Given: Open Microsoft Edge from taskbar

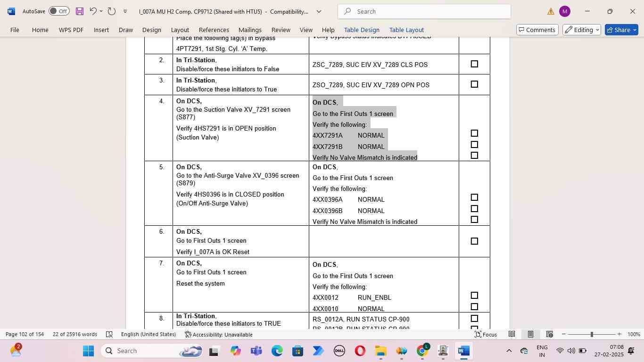Looking at the screenshot, I should (x=277, y=351).
